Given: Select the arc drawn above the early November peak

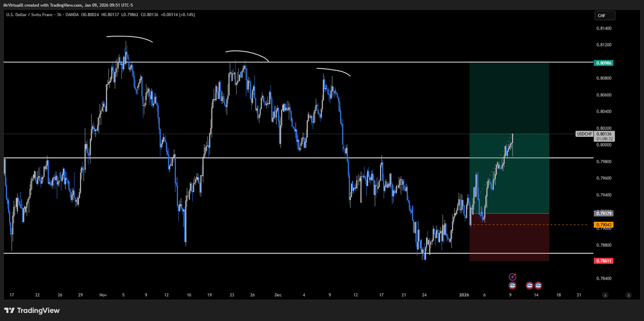Looking at the screenshot, I should click(129, 37).
